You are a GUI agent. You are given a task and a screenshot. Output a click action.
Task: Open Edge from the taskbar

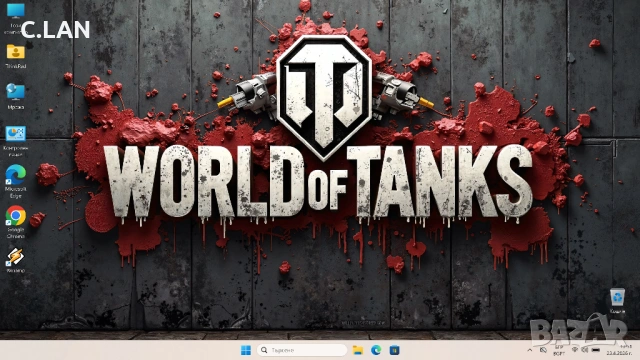click(376, 350)
